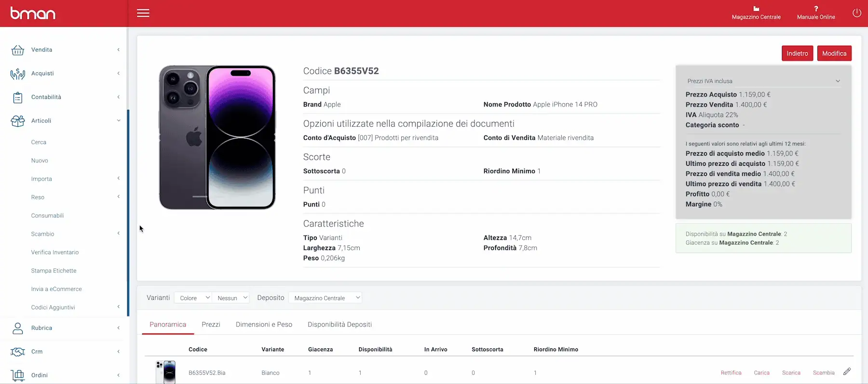Click the Vendita basket icon
Image resolution: width=868 pixels, height=384 pixels.
(18, 50)
